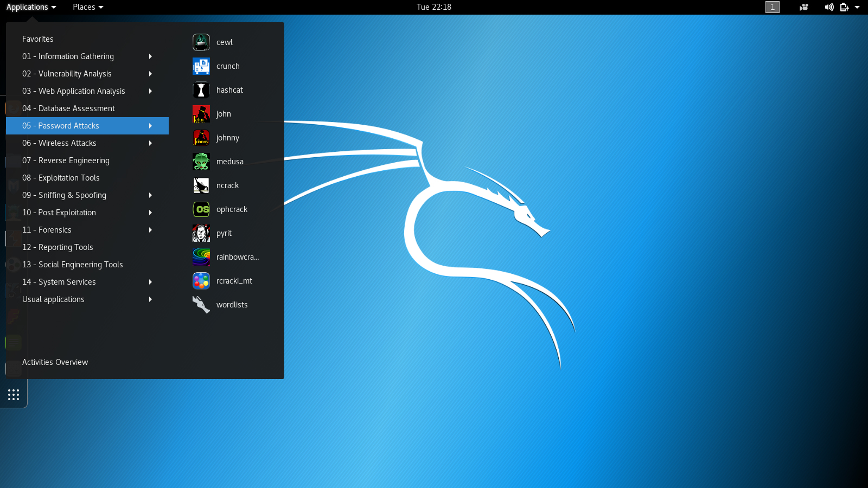This screenshot has height=488, width=868.
Task: Click the hashcat text label
Action: coord(229,90)
